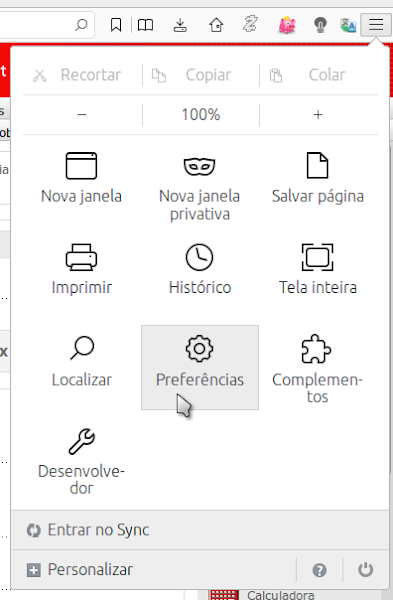Open Complementos add-ons panel
This screenshot has height=600, width=393.
pos(318,367)
